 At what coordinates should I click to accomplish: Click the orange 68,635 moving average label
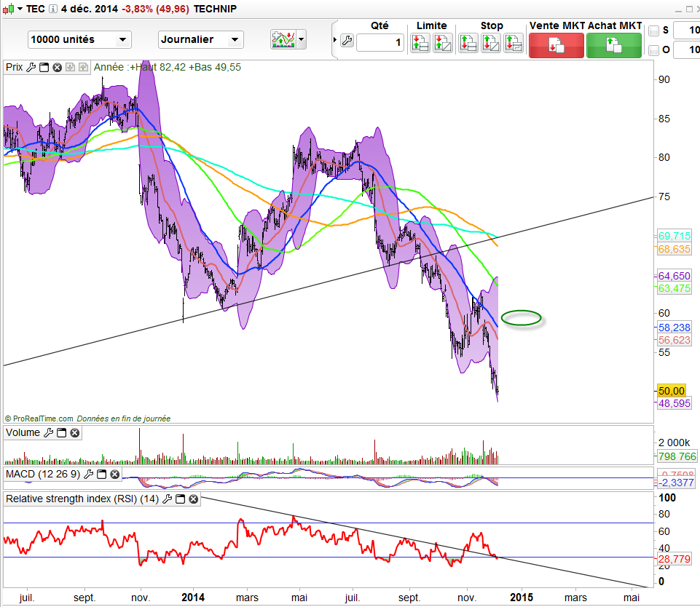674,249
